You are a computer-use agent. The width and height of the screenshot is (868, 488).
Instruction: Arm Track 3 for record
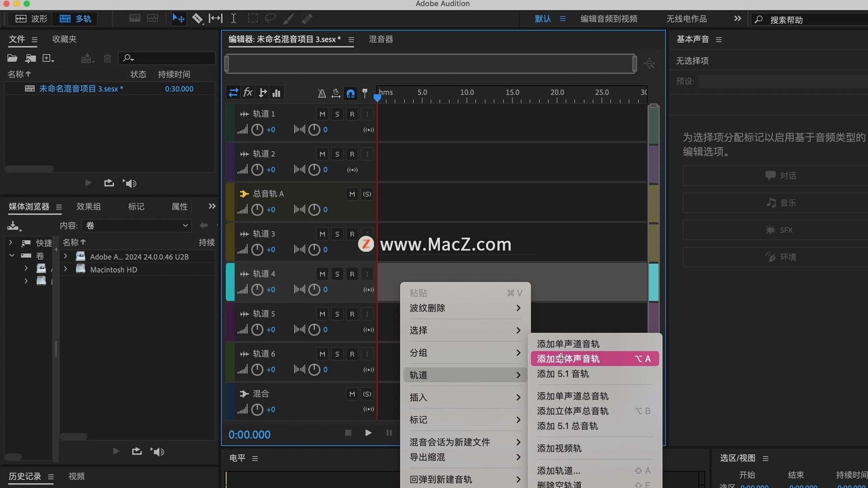coord(352,234)
